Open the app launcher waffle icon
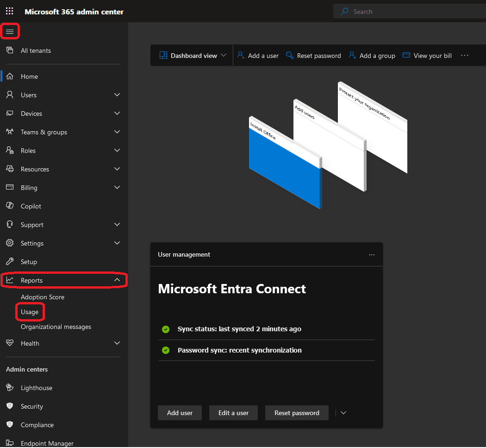The image size is (486, 448). (x=10, y=11)
